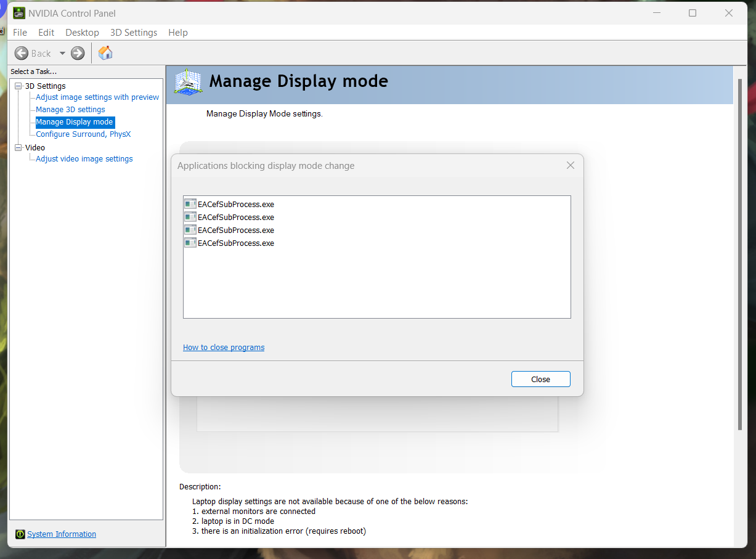Viewport: 756px width, 559px height.
Task: Select the fourth EACefSubProcess.exe text entry
Action: pos(236,243)
